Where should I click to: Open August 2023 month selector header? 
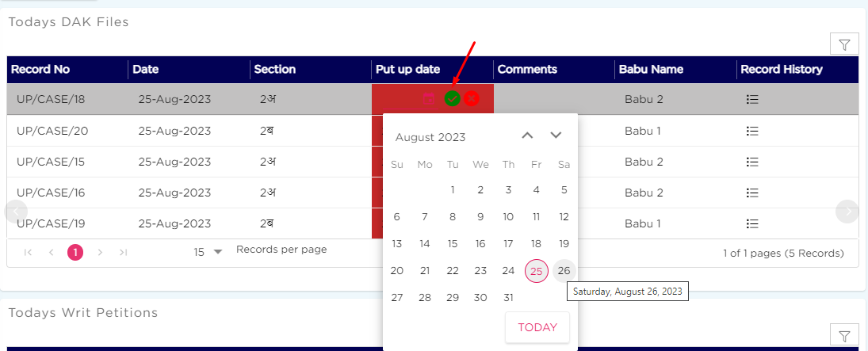pos(430,137)
